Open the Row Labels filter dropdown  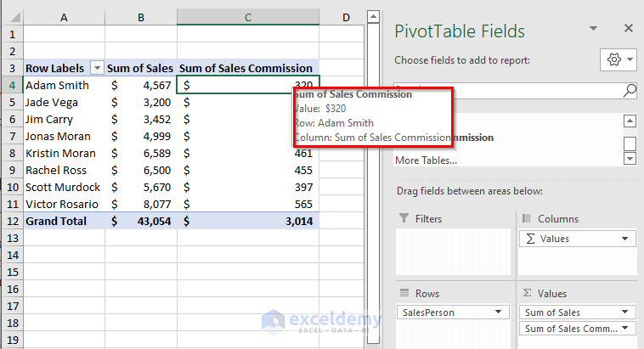(97, 68)
